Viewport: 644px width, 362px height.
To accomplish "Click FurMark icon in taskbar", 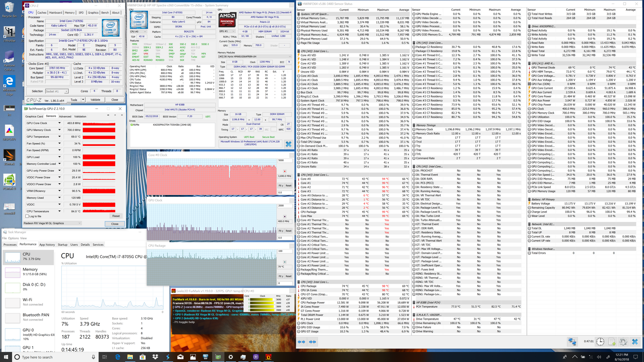I will coord(268,357).
